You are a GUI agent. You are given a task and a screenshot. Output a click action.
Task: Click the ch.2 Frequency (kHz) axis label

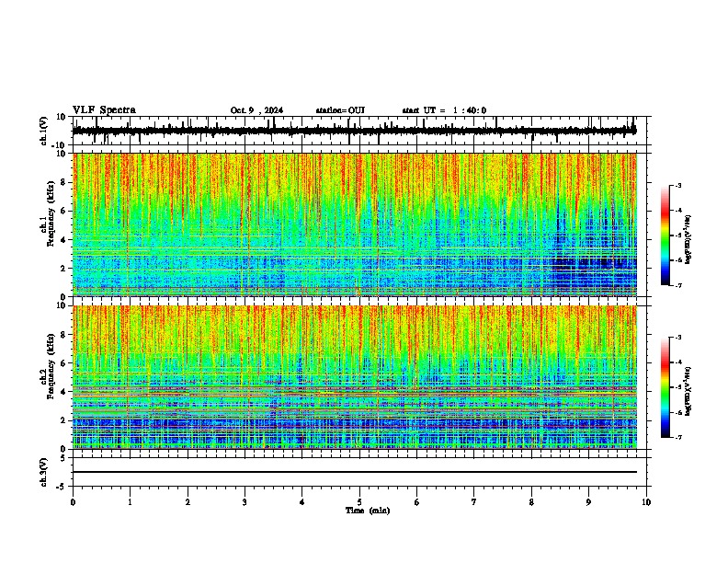(x=51, y=366)
